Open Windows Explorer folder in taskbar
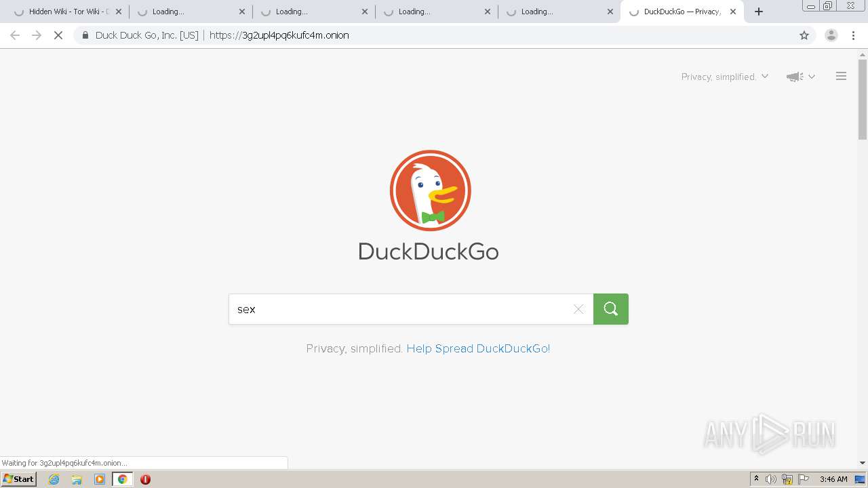 (x=77, y=479)
